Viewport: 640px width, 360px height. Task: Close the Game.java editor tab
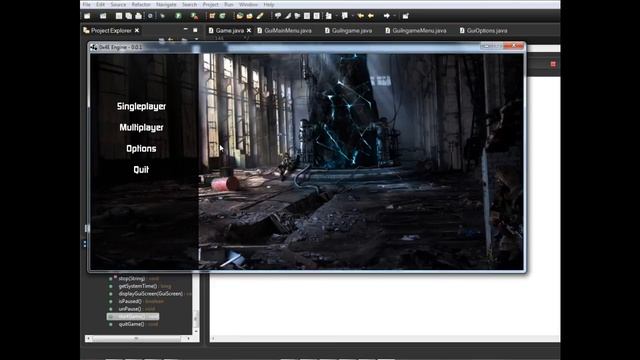[249, 31]
